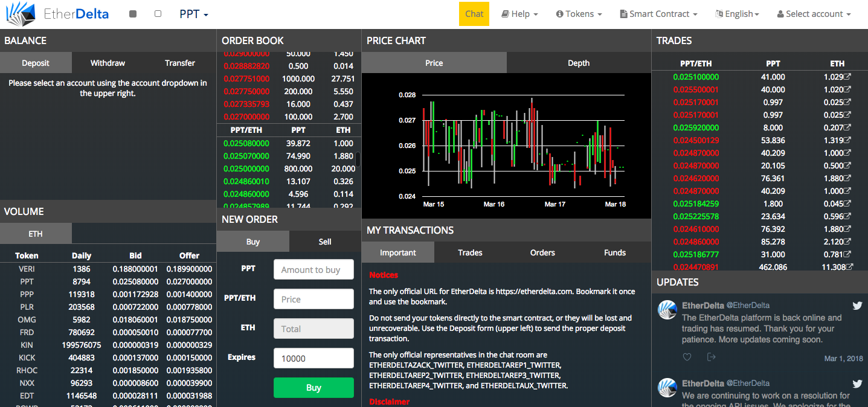Switch New Order to the Sell tab

tap(325, 242)
